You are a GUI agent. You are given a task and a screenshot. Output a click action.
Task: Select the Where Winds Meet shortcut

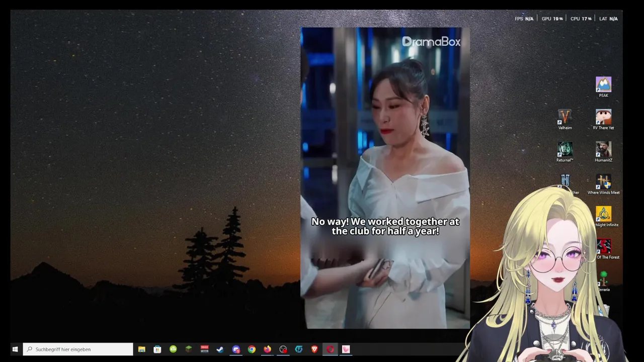point(603,185)
